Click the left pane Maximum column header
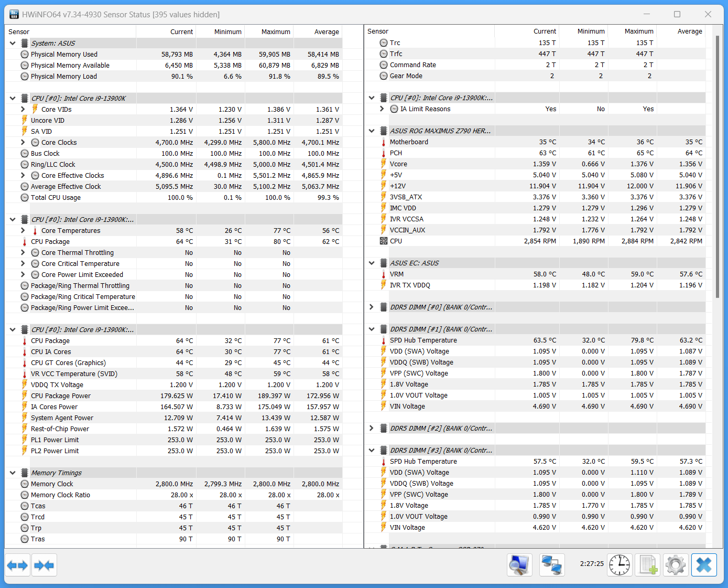This screenshot has width=728, height=588. [x=269, y=32]
